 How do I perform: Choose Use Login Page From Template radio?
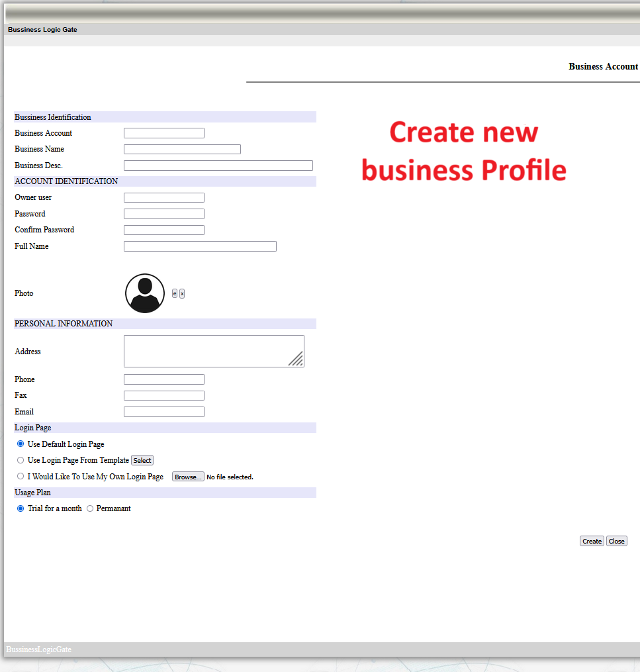click(x=21, y=460)
